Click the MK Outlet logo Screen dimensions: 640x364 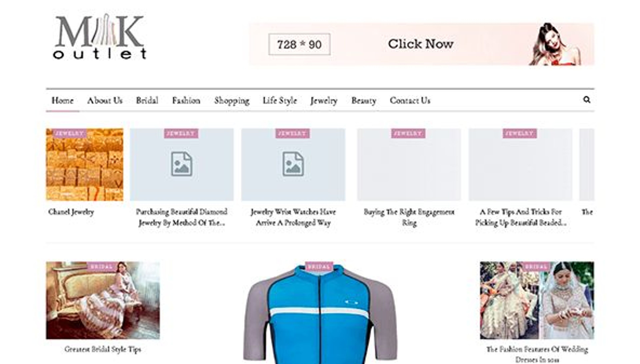pyautogui.click(x=99, y=37)
